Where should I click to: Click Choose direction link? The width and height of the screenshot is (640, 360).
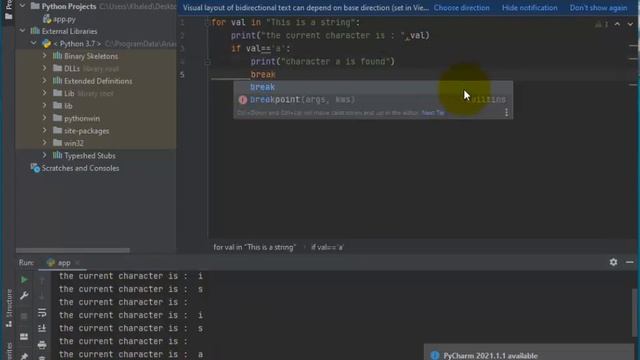[461, 8]
